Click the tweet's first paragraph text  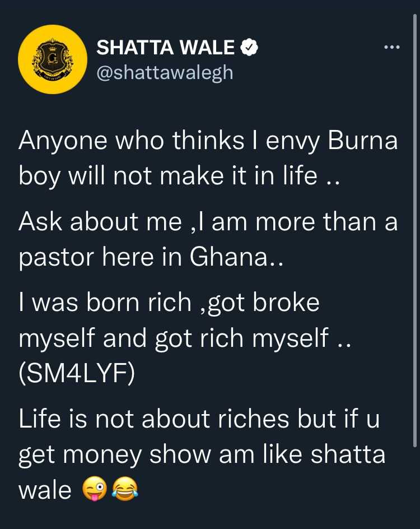(x=209, y=157)
